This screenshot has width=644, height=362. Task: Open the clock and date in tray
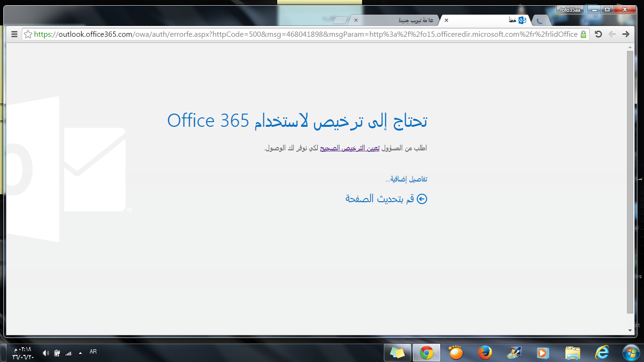pos(23,353)
